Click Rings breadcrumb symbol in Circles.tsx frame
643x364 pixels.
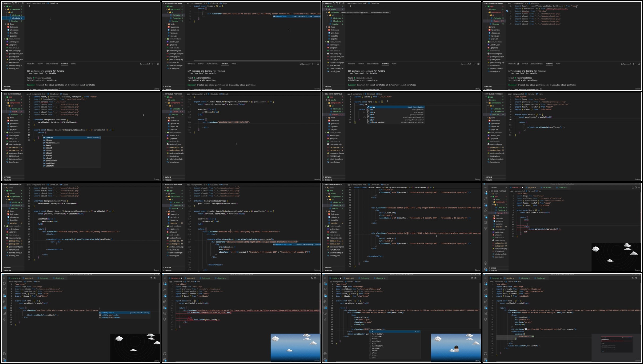[x=224, y=3]
